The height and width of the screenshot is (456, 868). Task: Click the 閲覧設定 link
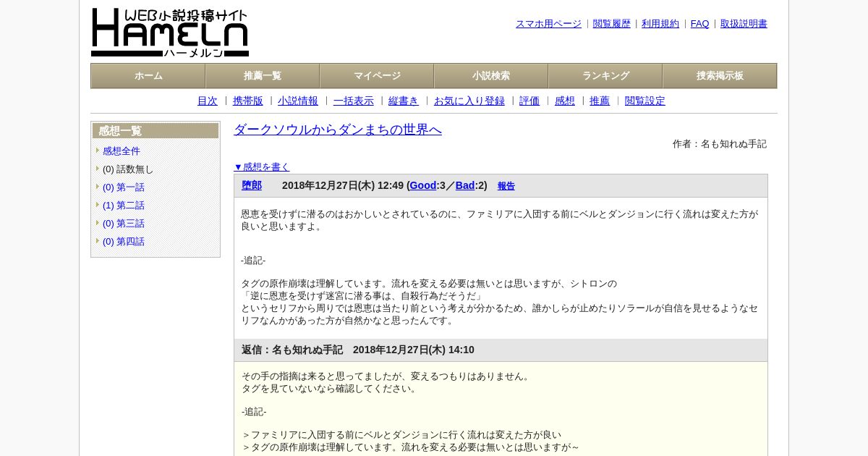[x=645, y=101]
